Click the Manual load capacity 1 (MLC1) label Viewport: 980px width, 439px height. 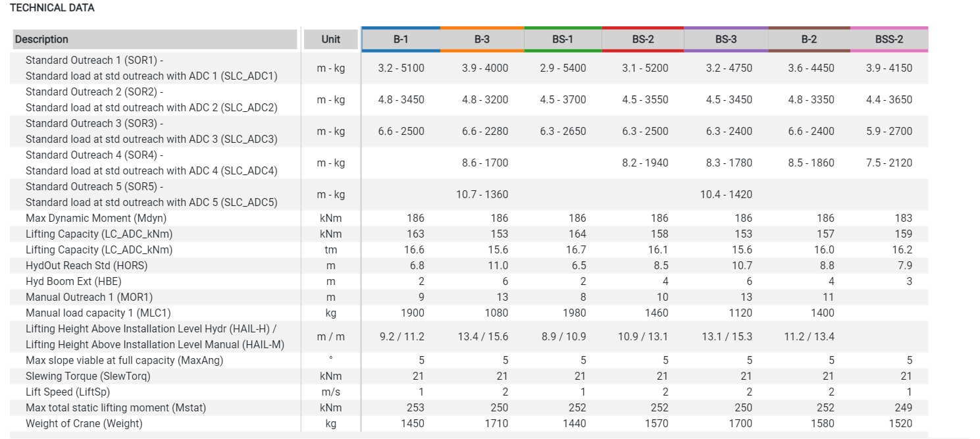98,313
